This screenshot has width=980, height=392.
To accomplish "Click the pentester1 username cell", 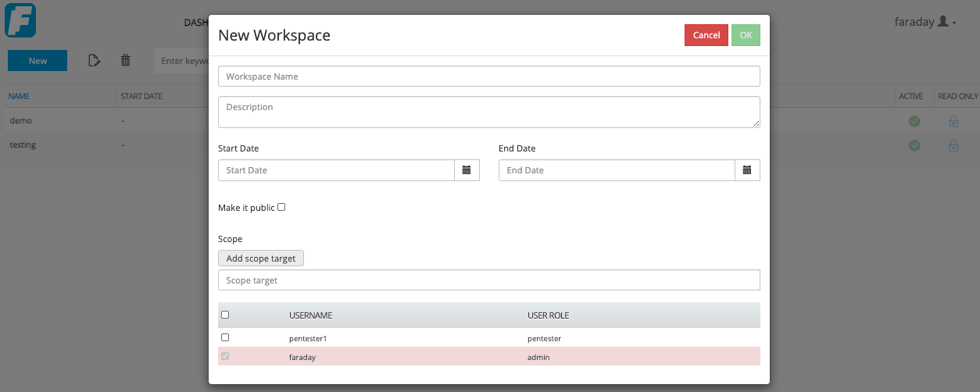I will (x=307, y=338).
